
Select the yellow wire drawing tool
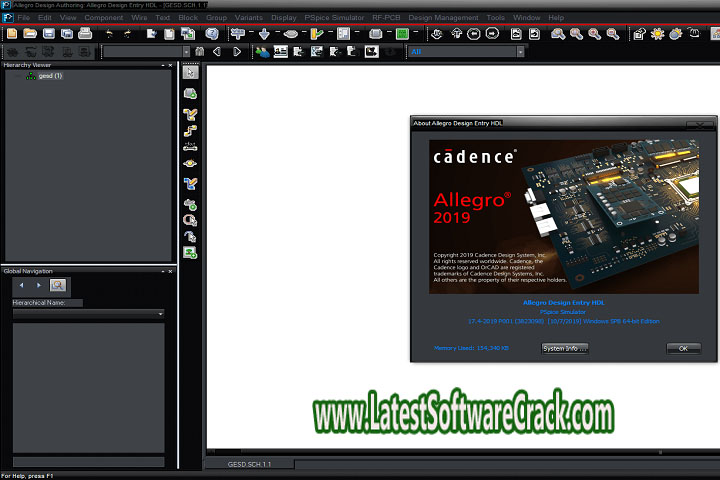coord(190,114)
